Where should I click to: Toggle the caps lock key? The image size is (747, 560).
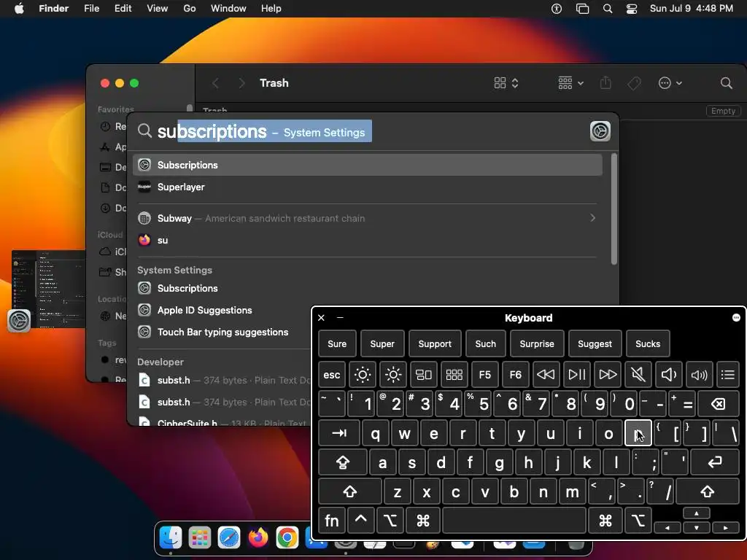click(x=343, y=462)
